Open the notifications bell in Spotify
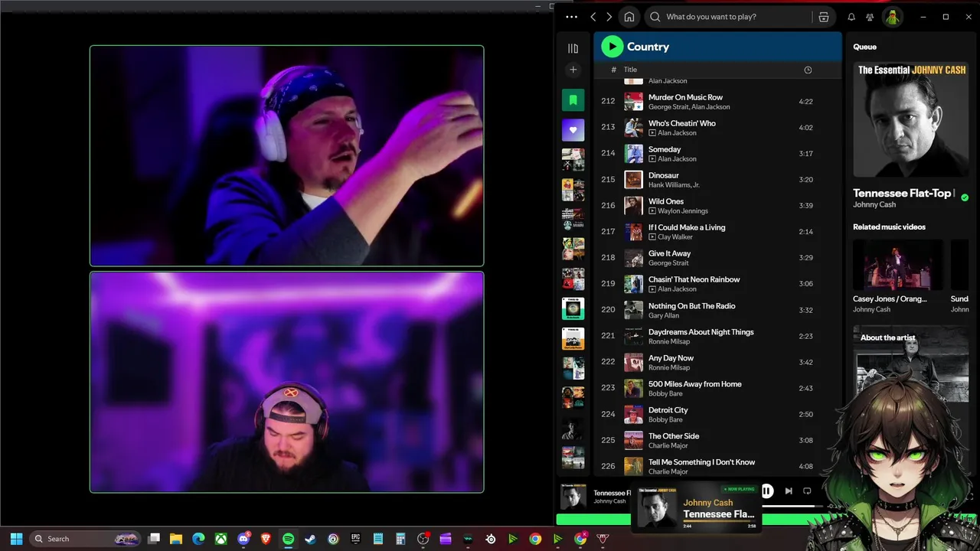The image size is (980, 551). [851, 17]
